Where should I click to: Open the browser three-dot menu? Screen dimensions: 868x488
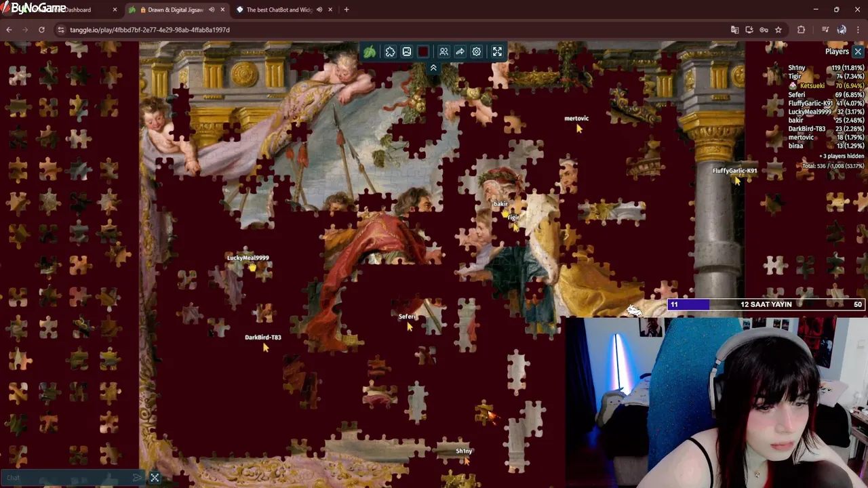point(858,30)
